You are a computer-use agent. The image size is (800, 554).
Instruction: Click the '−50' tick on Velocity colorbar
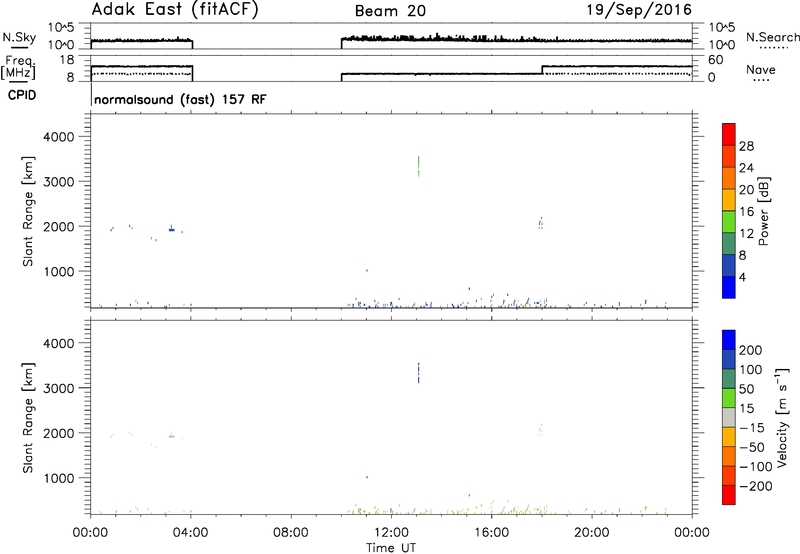click(x=752, y=447)
